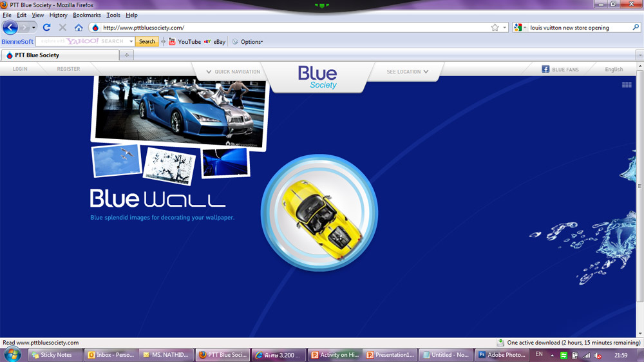Click the Blue Society logo
Image resolution: width=644 pixels, height=362 pixels.
317,77
